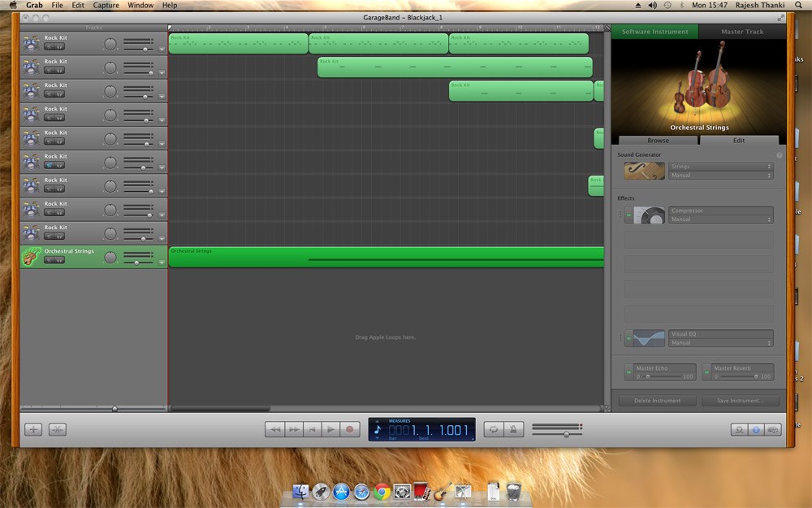Rewind playback with the rewind button
Screen dimensions: 812x508
point(275,429)
